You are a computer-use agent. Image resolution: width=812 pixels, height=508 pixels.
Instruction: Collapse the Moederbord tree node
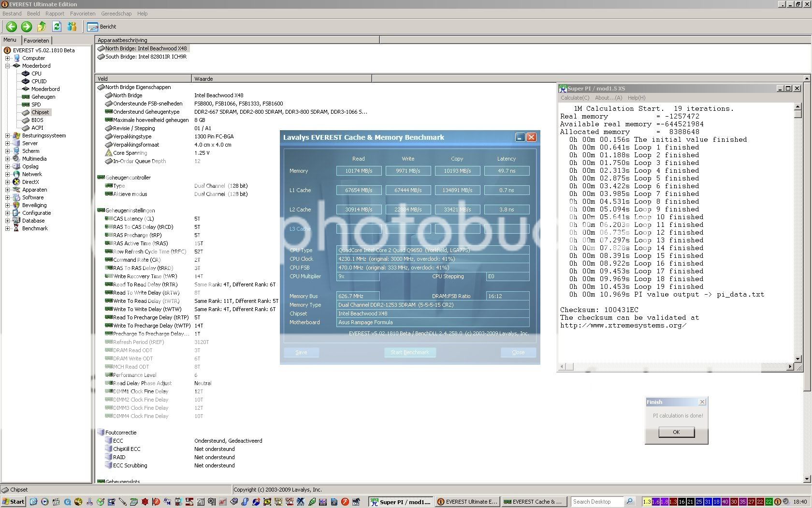click(x=8, y=66)
